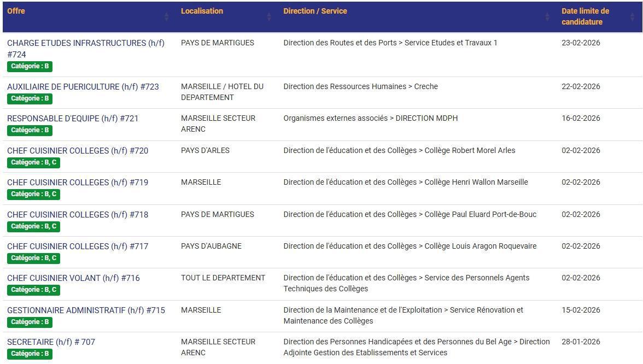Open the CHEF CUISINIER VOLANT (h/f) #716 offer
The image size is (643, 364).
coord(74,278)
